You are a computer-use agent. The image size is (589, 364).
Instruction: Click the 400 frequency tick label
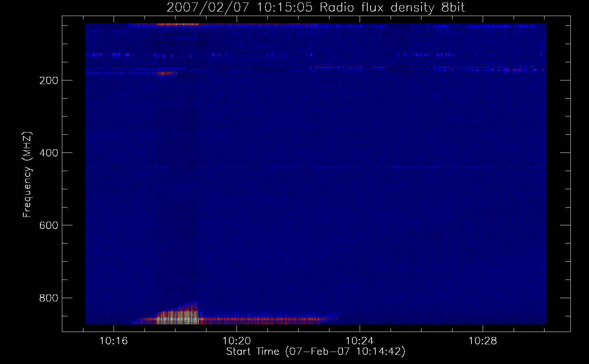coord(49,153)
